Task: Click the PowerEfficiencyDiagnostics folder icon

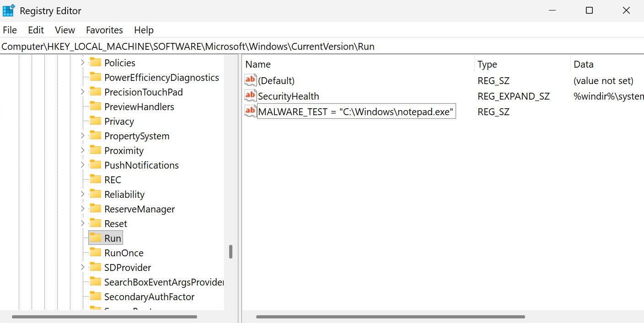Action: pos(96,77)
